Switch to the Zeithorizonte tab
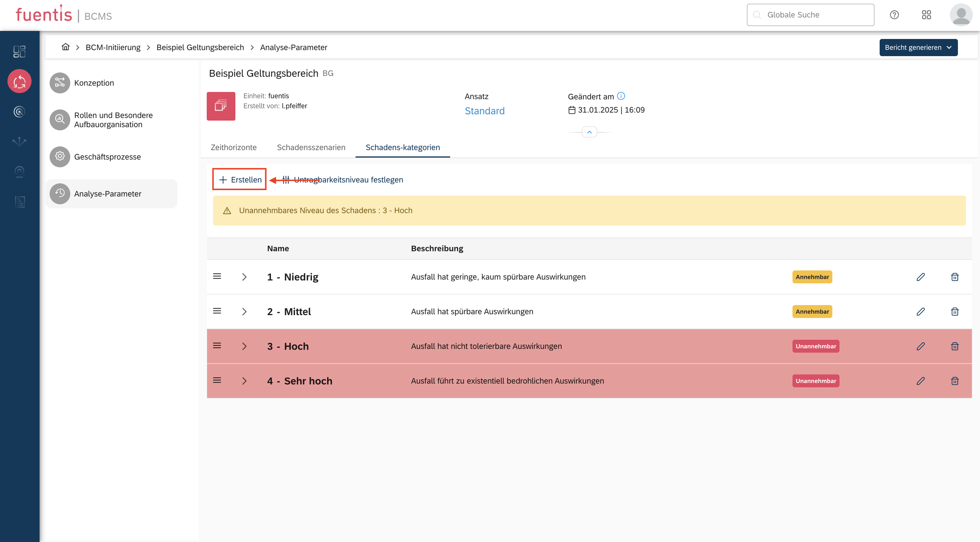Image resolution: width=980 pixels, height=542 pixels. [x=234, y=148]
